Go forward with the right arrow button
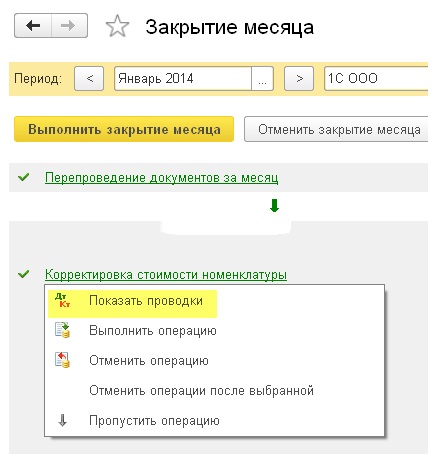The height and width of the screenshot is (463, 444). [69, 25]
